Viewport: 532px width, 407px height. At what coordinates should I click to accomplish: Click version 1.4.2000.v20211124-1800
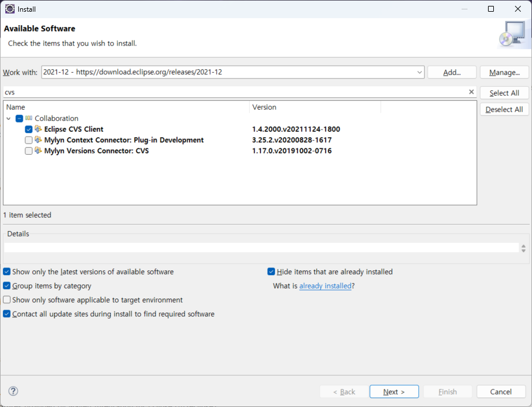[296, 129]
